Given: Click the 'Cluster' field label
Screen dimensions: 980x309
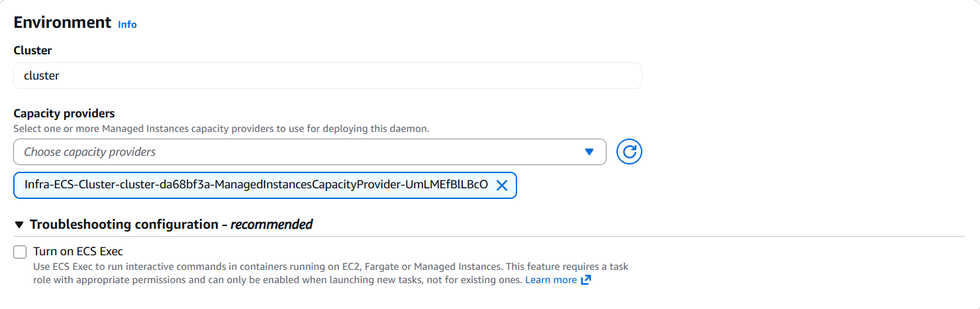Looking at the screenshot, I should tap(32, 50).
